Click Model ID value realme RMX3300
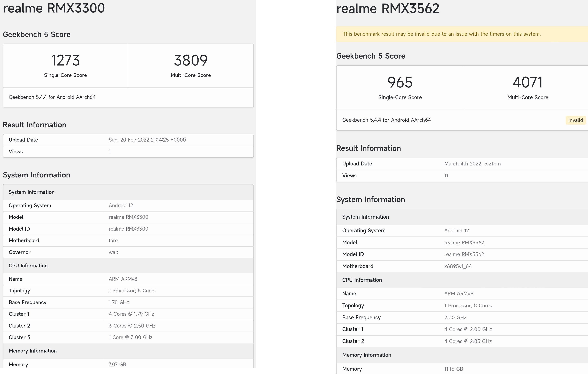 pyautogui.click(x=128, y=229)
